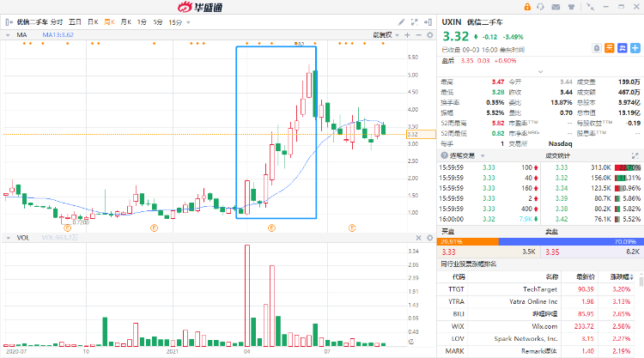The height and width of the screenshot is (358, 644).
Task: Click the 最新价 column header
Action: pyautogui.click(x=586, y=277)
